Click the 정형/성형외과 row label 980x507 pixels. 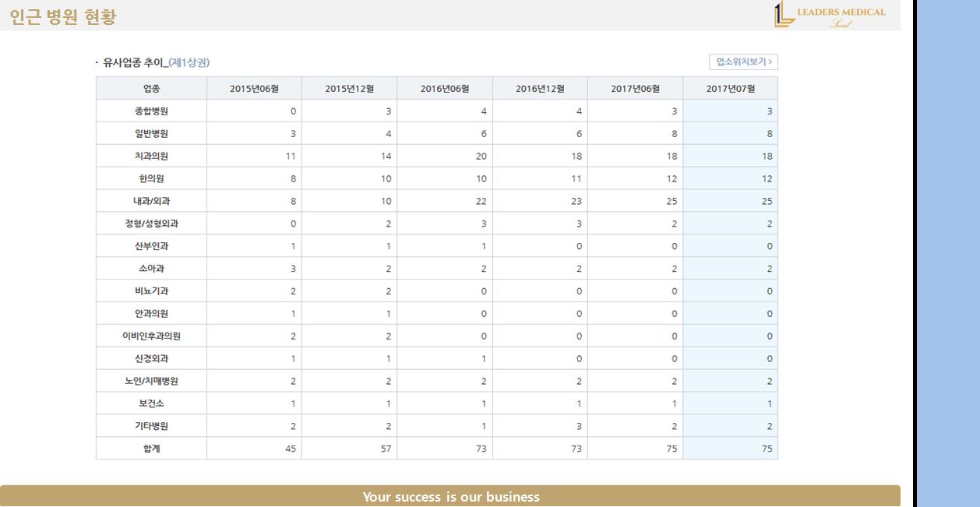click(x=151, y=224)
